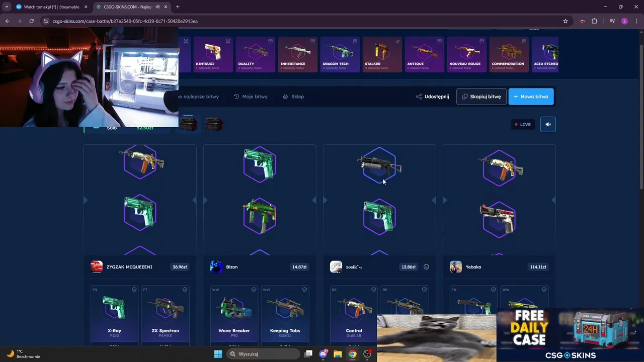Viewport: 644px width, 362px height.
Task: Click the Skopiuj bitwę button
Action: click(481, 97)
